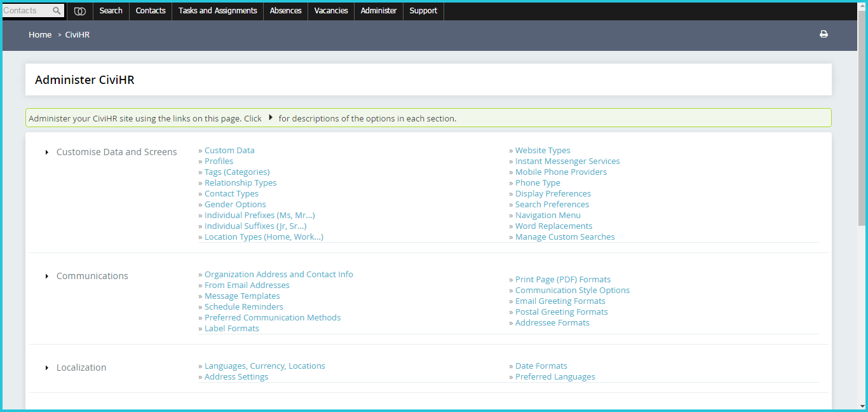Open Postal Greeting Formats link
868x412 pixels.
point(562,312)
